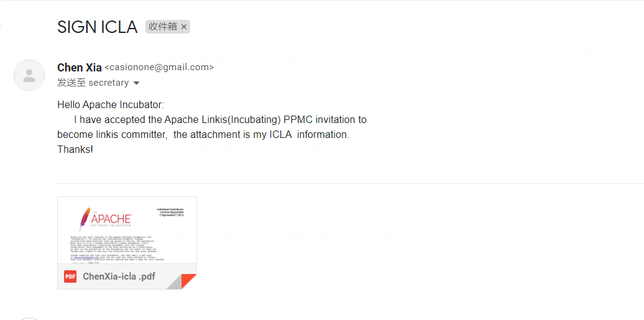Click the Apache feather logo in preview
Screen dimensions: 644x320
85,219
